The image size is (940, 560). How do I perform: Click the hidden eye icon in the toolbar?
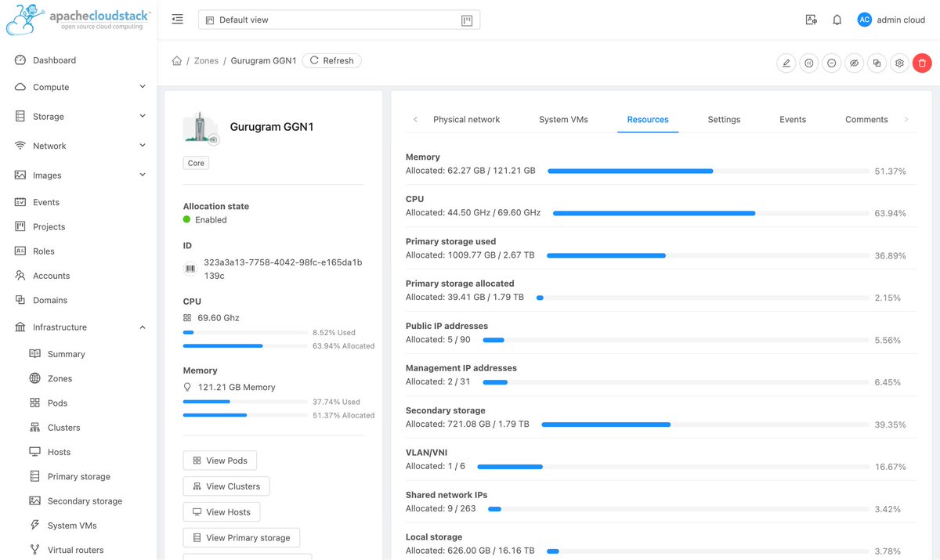854,63
